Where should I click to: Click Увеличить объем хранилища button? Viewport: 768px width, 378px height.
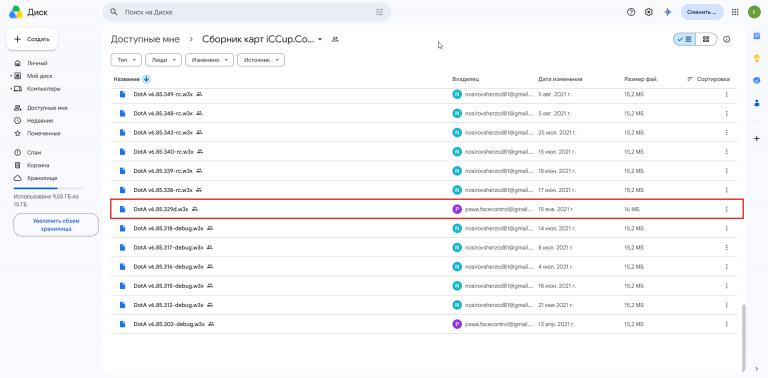coord(56,225)
